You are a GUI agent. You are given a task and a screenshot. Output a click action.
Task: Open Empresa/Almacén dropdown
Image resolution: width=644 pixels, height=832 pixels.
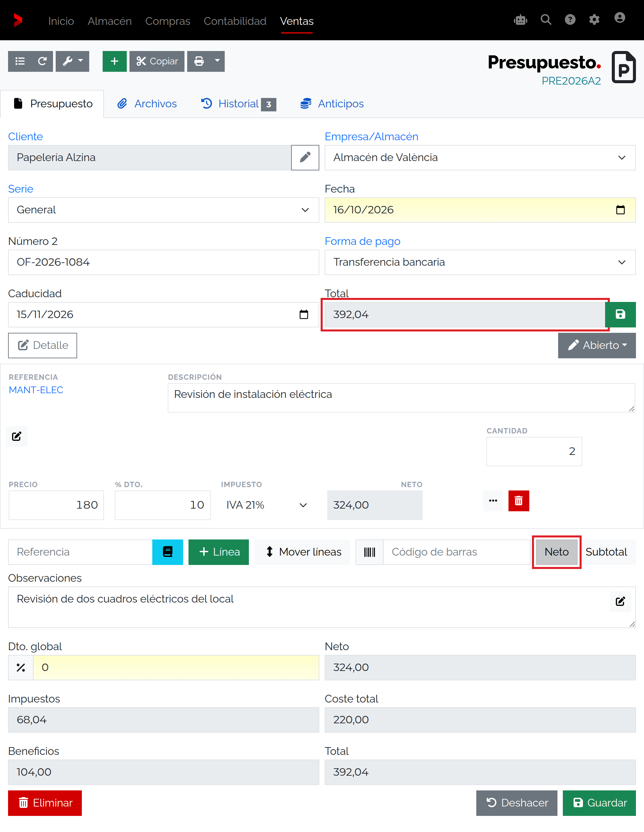click(x=480, y=157)
